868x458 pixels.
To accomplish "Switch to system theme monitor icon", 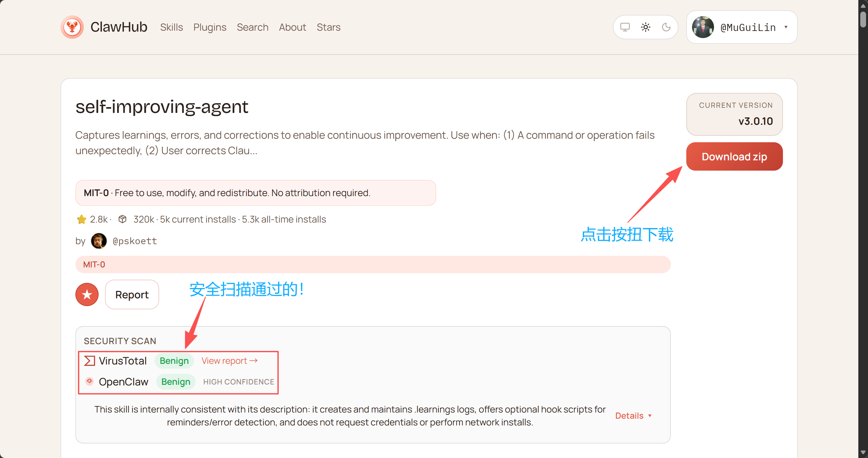I will 625,27.
